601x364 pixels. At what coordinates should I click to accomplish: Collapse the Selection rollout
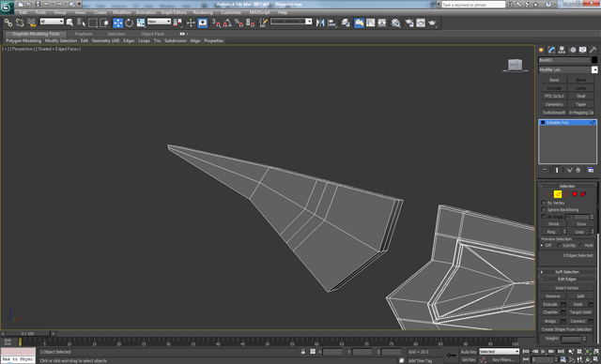567,186
